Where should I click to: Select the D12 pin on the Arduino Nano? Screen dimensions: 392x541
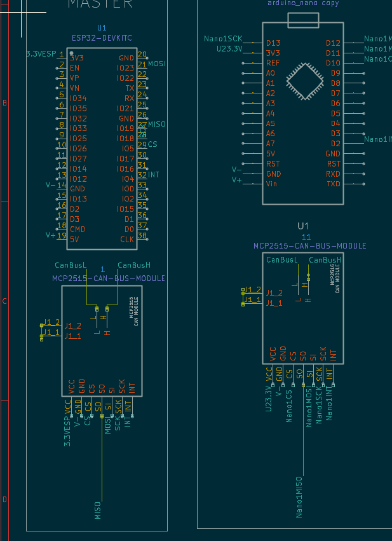point(333,43)
